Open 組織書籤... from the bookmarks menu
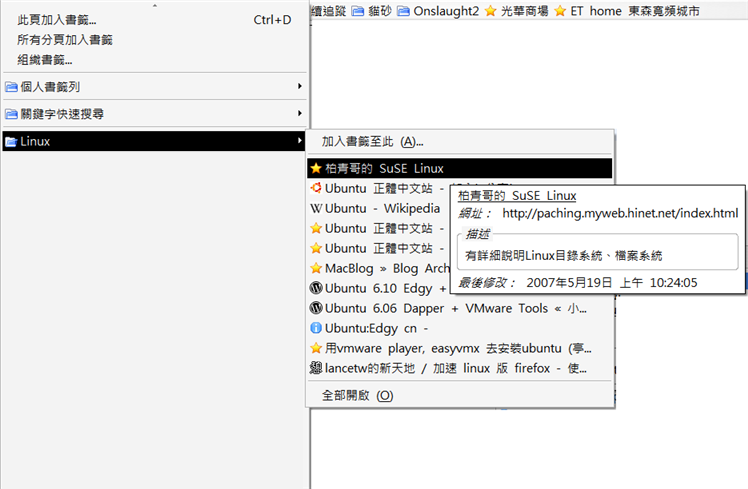This screenshot has width=748, height=489. (x=155, y=60)
